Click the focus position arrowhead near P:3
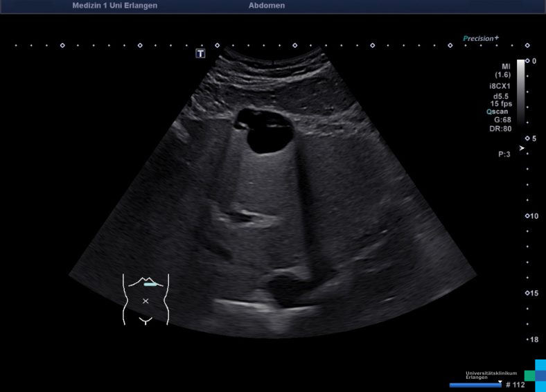The height and width of the screenshot is (392, 546). [x=522, y=148]
